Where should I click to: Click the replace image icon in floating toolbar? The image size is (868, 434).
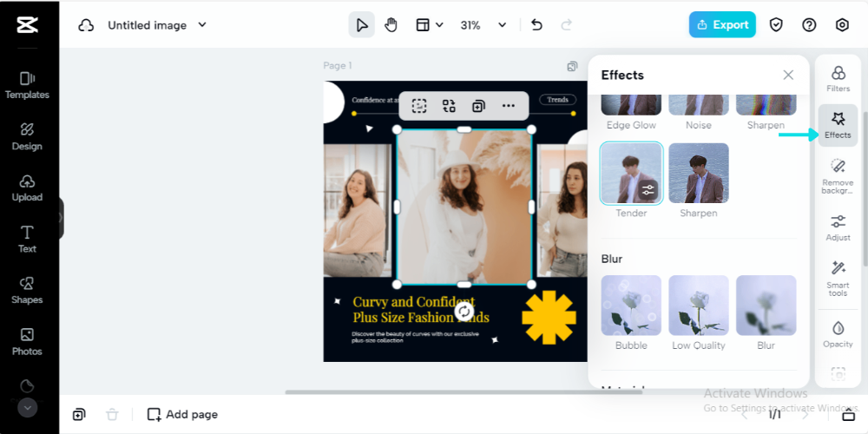449,106
